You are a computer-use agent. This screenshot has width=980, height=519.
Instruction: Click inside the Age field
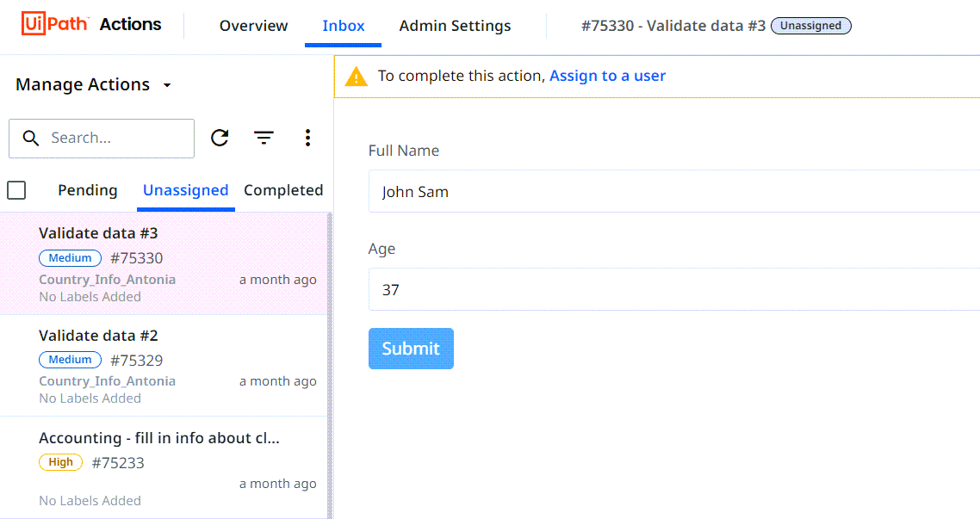[x=673, y=289]
